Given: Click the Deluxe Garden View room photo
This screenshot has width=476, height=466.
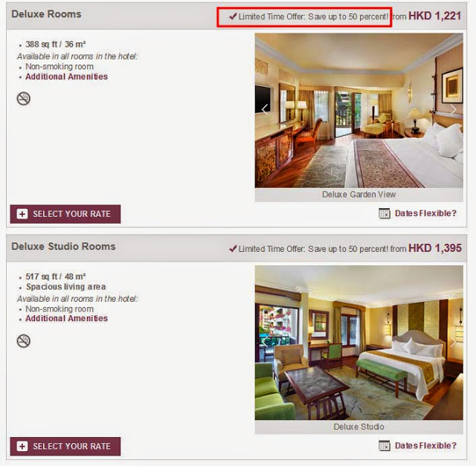Looking at the screenshot, I should pyautogui.click(x=358, y=111).
